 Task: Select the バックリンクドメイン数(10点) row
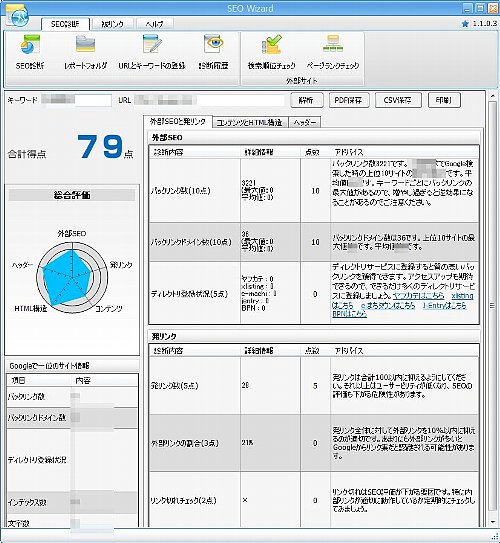click(x=314, y=242)
